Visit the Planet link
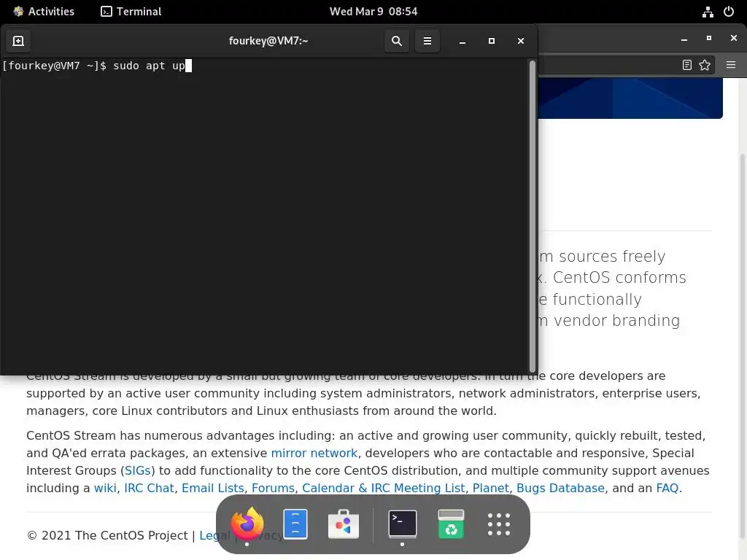Screen dimensions: 747x560 [491, 488]
